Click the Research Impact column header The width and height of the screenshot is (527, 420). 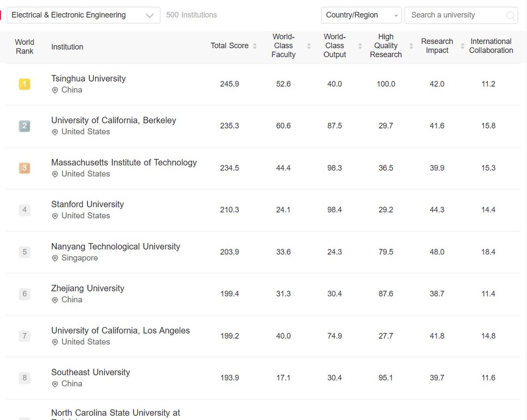click(x=437, y=46)
